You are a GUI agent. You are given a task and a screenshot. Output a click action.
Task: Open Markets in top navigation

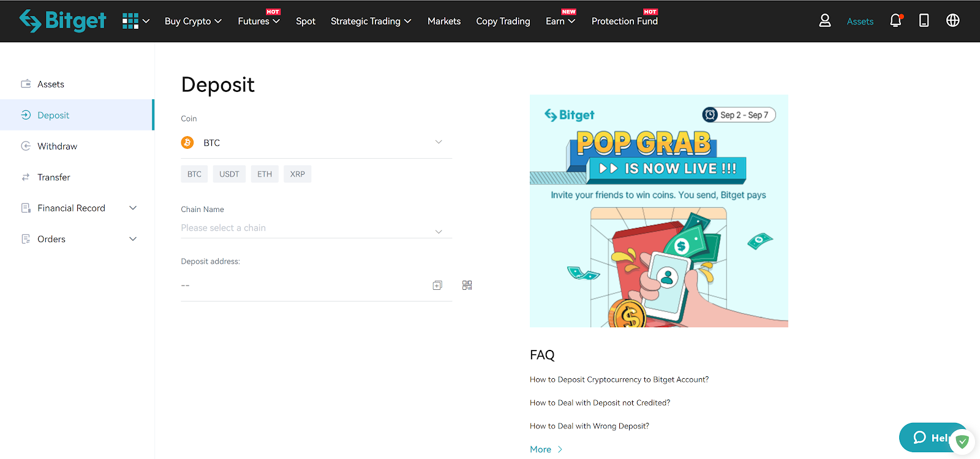coord(444,21)
